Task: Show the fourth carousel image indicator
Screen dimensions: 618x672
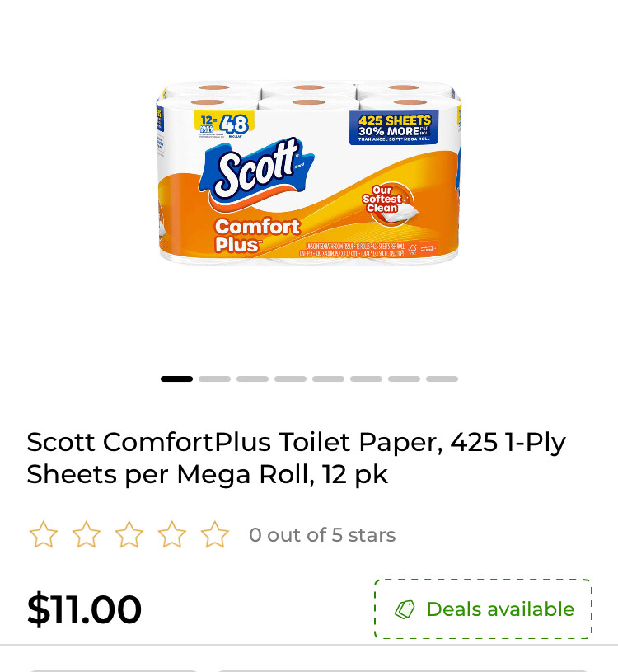Action: point(290,378)
